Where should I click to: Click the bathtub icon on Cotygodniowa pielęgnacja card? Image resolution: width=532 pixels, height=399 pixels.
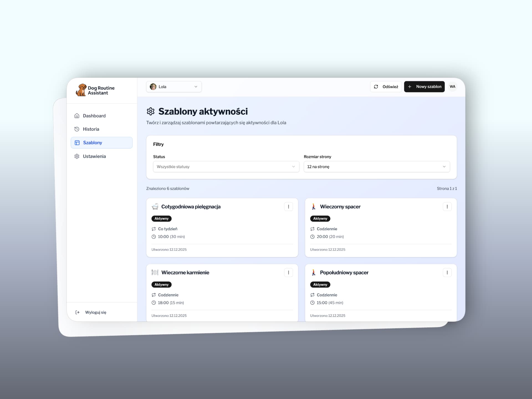(155, 206)
